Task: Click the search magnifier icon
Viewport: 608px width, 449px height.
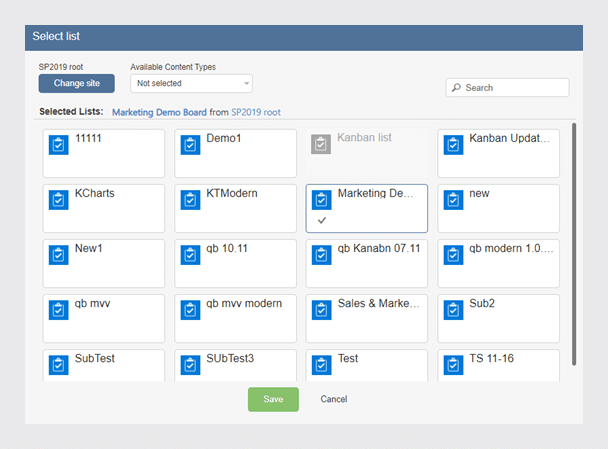Action: tap(456, 88)
